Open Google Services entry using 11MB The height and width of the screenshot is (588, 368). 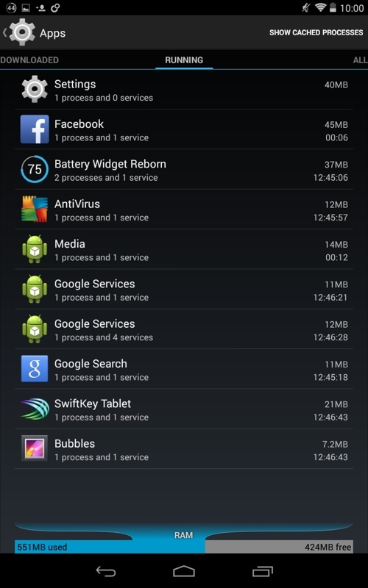pyautogui.click(x=184, y=289)
